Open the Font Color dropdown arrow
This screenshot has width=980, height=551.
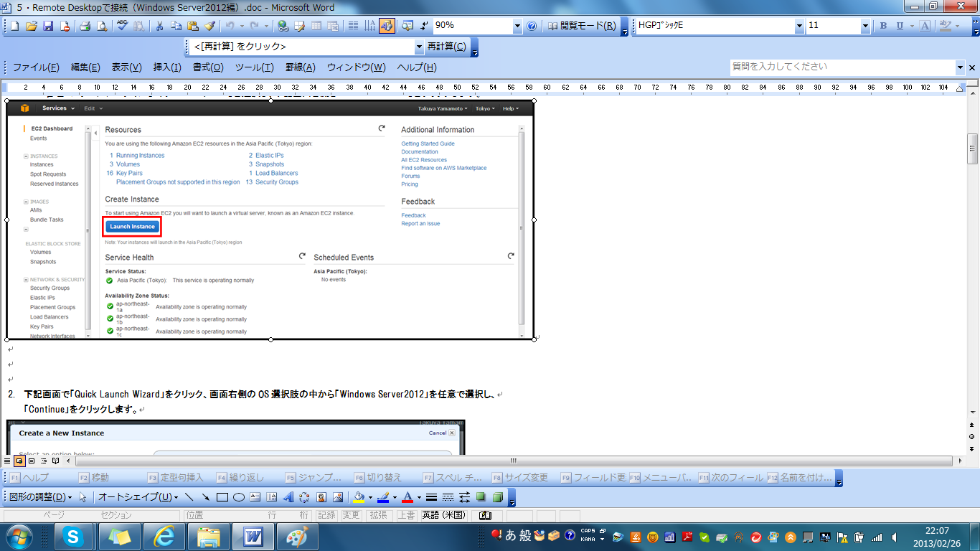(x=420, y=496)
